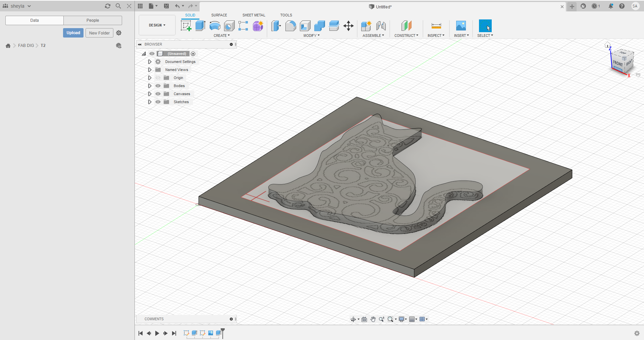Viewport: 644px width, 340px height.
Task: Open the INSPECT dropdown menu
Action: [x=436, y=36]
